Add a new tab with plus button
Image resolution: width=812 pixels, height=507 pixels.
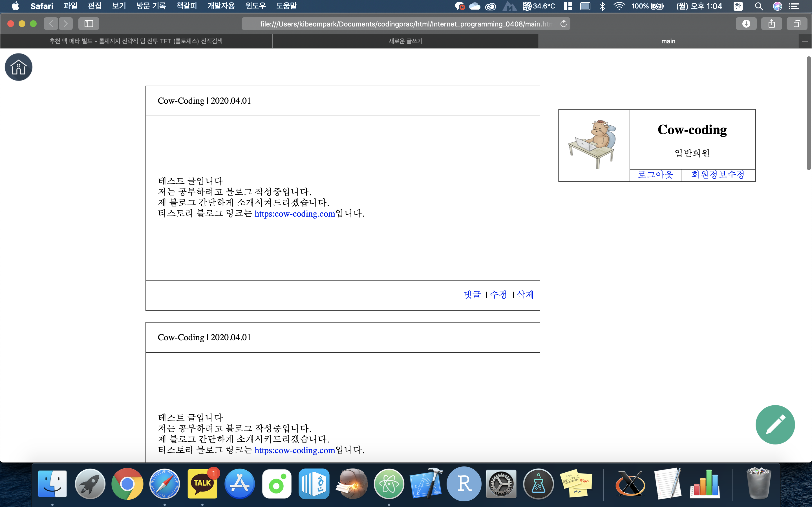pyautogui.click(x=805, y=41)
